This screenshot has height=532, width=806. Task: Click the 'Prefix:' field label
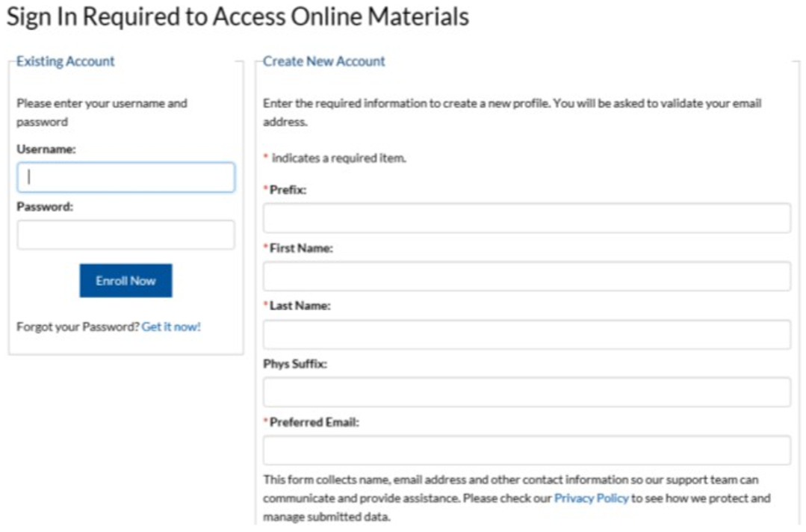pyautogui.click(x=288, y=191)
